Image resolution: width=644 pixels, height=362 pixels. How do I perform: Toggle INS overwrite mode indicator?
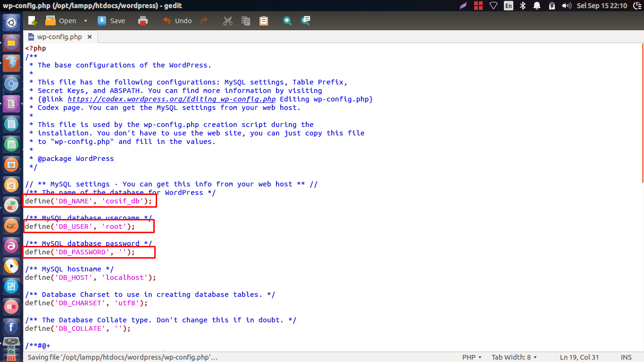(626, 357)
